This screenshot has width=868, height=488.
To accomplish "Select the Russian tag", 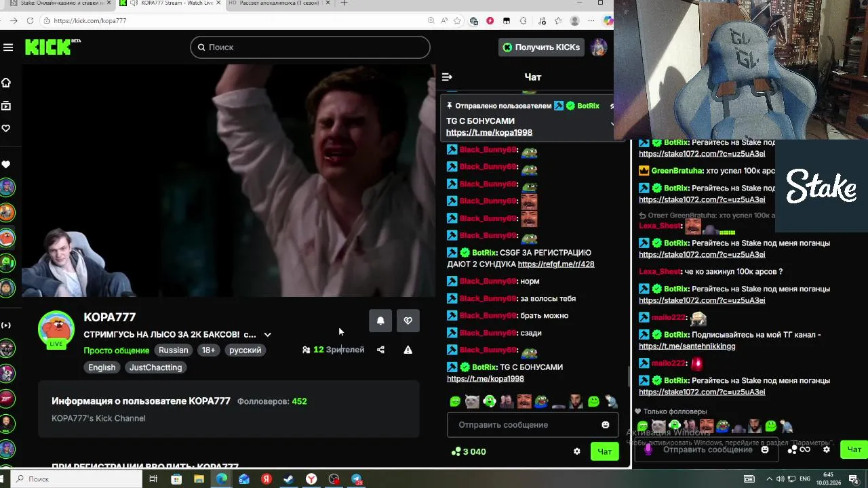I will pyautogui.click(x=174, y=350).
